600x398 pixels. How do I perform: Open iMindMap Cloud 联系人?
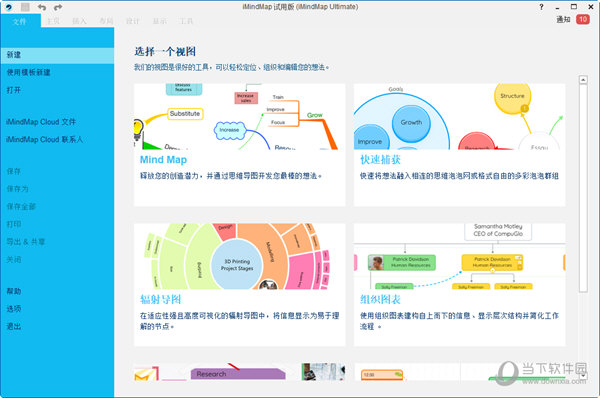pos(44,139)
